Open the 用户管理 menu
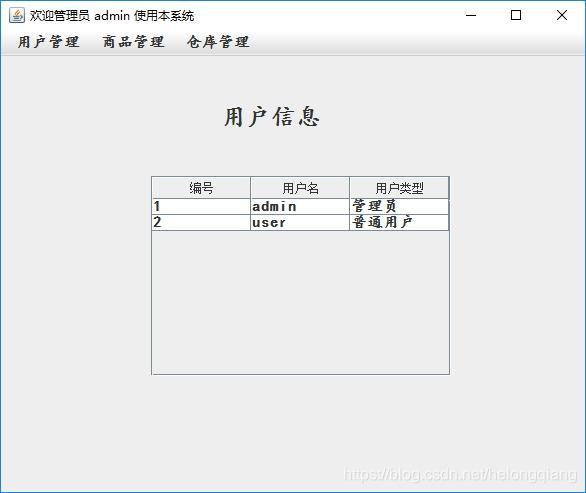586x493 pixels. [49, 42]
